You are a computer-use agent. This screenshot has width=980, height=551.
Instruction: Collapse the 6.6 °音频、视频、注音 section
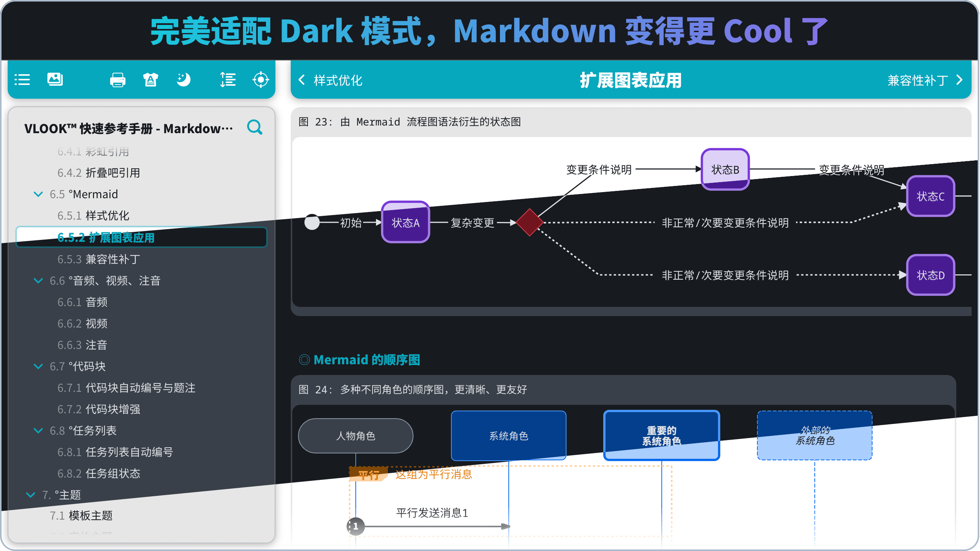(x=38, y=280)
